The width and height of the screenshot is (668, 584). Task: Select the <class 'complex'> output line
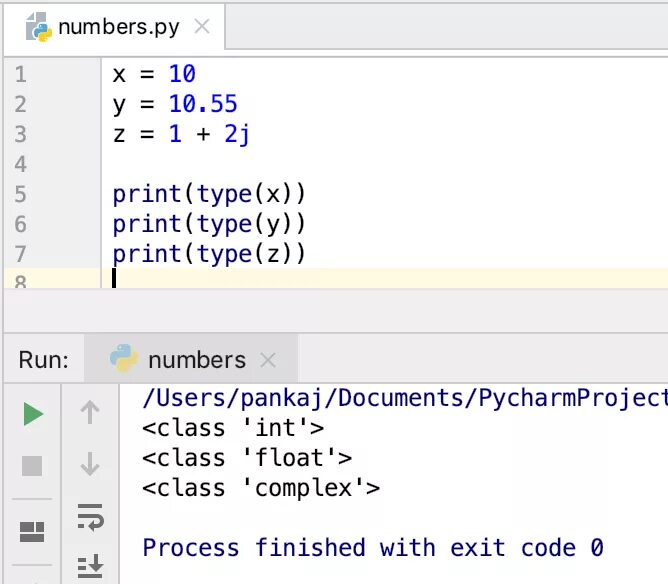click(x=261, y=488)
